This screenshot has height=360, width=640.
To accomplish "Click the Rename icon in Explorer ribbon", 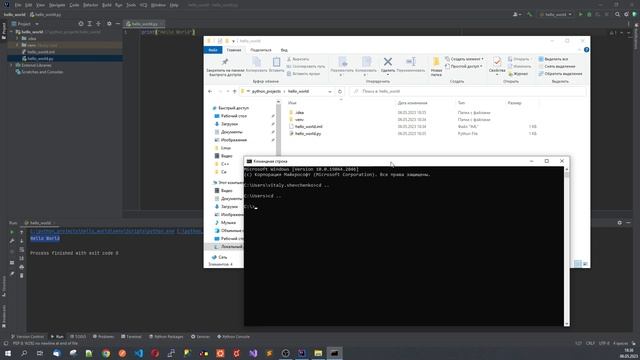I will point(411,62).
